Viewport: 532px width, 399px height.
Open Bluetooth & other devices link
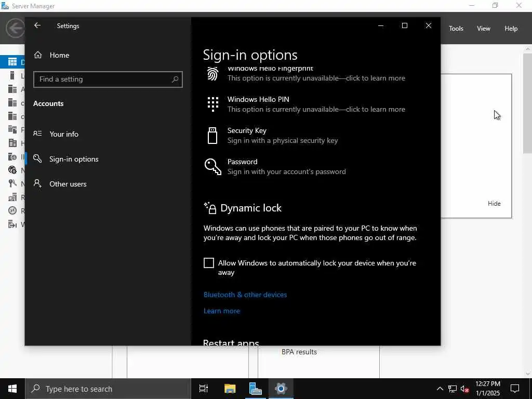[x=245, y=295]
